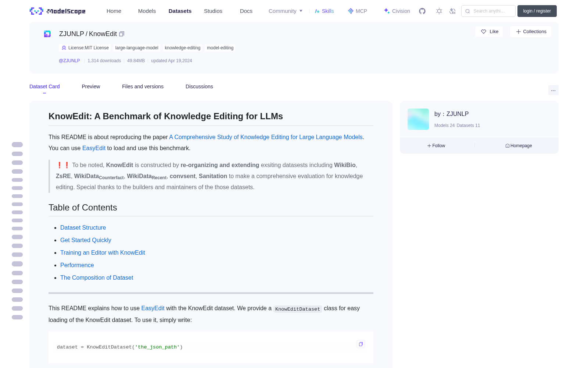Screen dimensions: 588x368
Task: Click the Follow plus icon
Action: click(429, 146)
